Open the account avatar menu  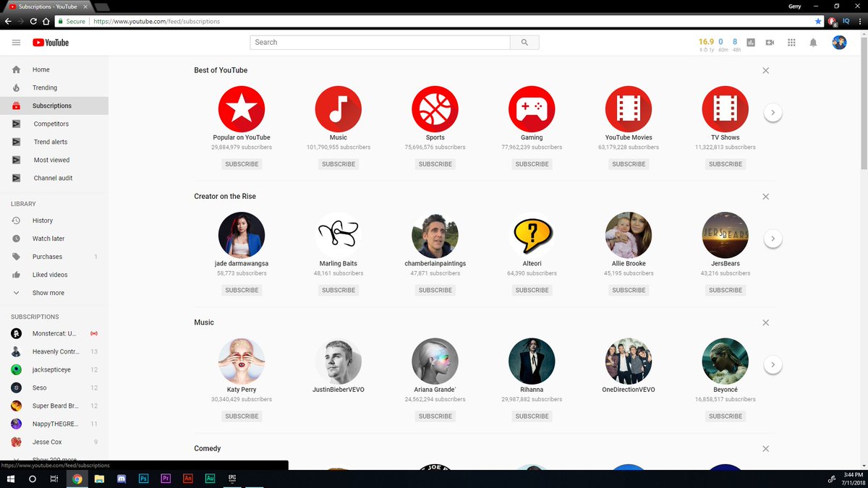click(839, 43)
